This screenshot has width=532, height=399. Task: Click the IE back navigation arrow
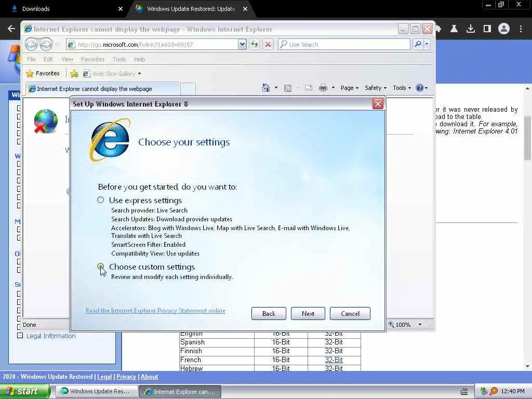coord(32,44)
